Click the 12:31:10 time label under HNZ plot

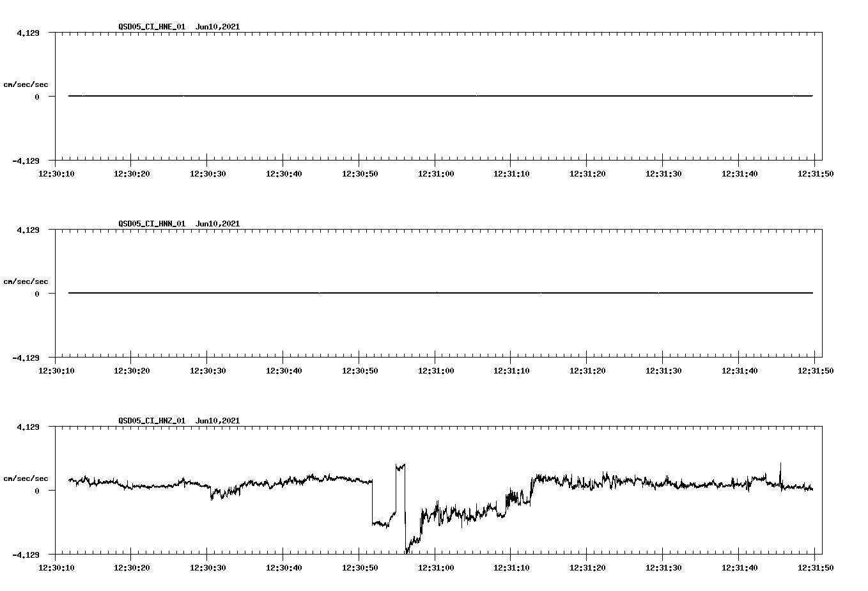click(511, 567)
